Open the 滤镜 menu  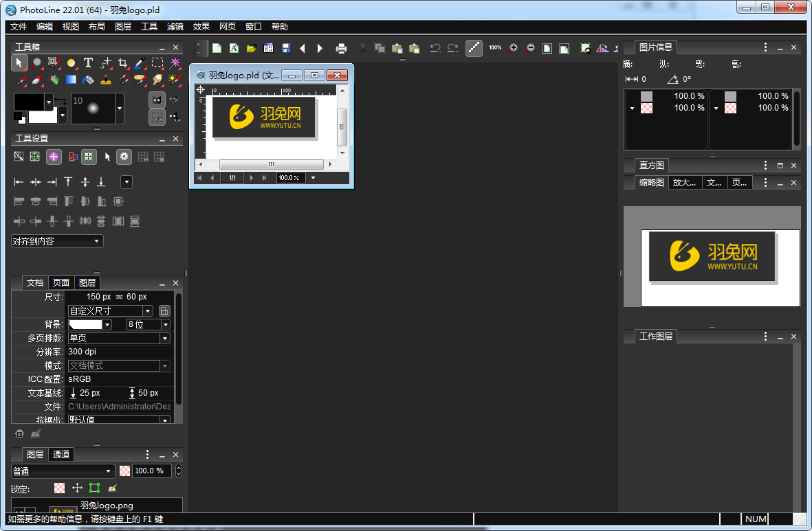(x=175, y=27)
